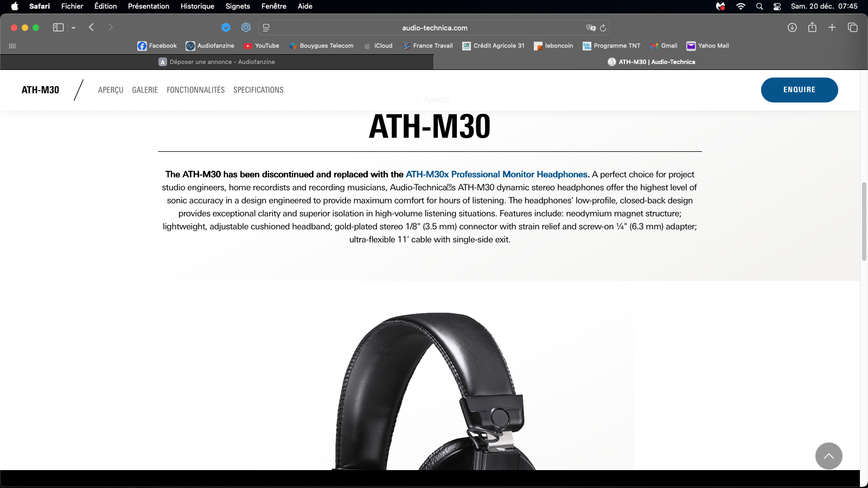
Task: Open the Édition menu
Action: [x=106, y=6]
